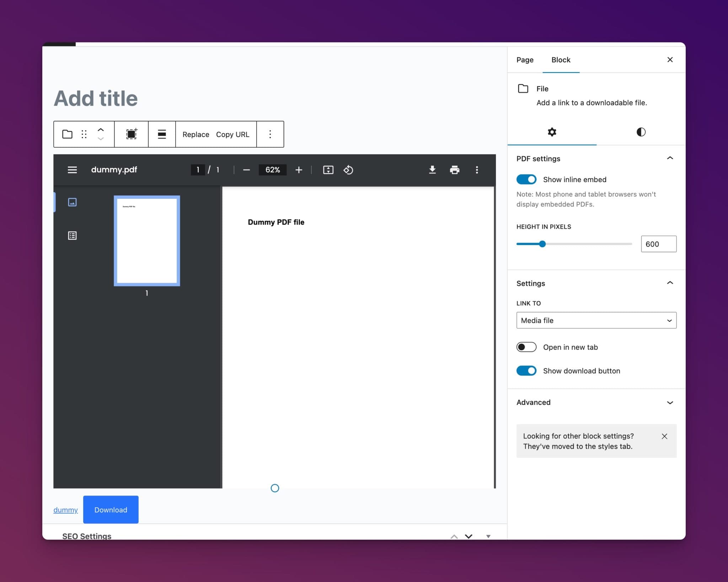Screen dimensions: 728x582
Task: Zoom out the PDF preview
Action: (246, 170)
